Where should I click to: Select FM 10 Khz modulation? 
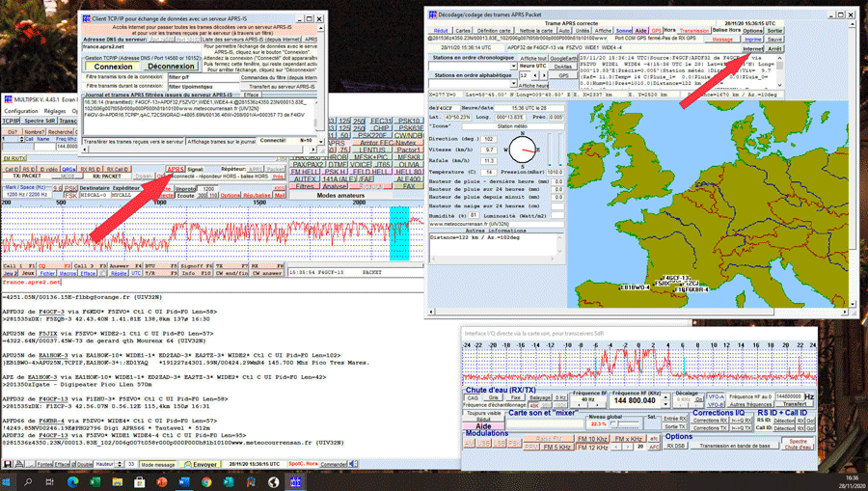[592, 438]
